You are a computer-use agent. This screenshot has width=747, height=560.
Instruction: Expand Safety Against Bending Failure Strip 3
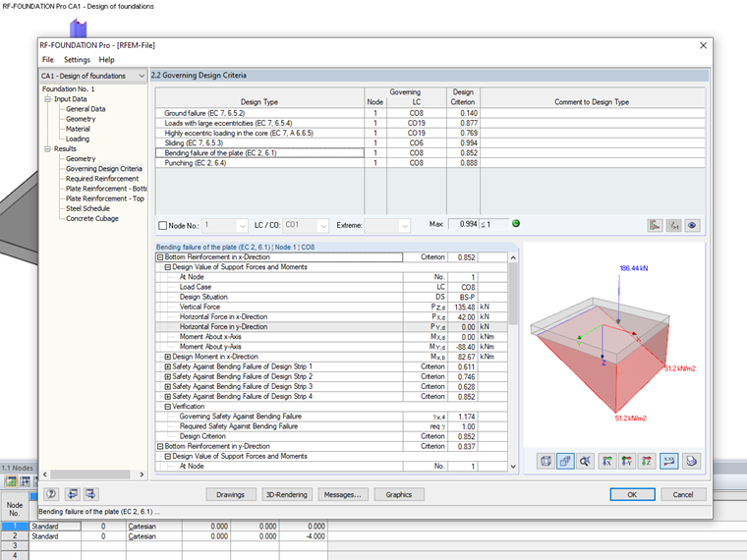[x=168, y=387]
